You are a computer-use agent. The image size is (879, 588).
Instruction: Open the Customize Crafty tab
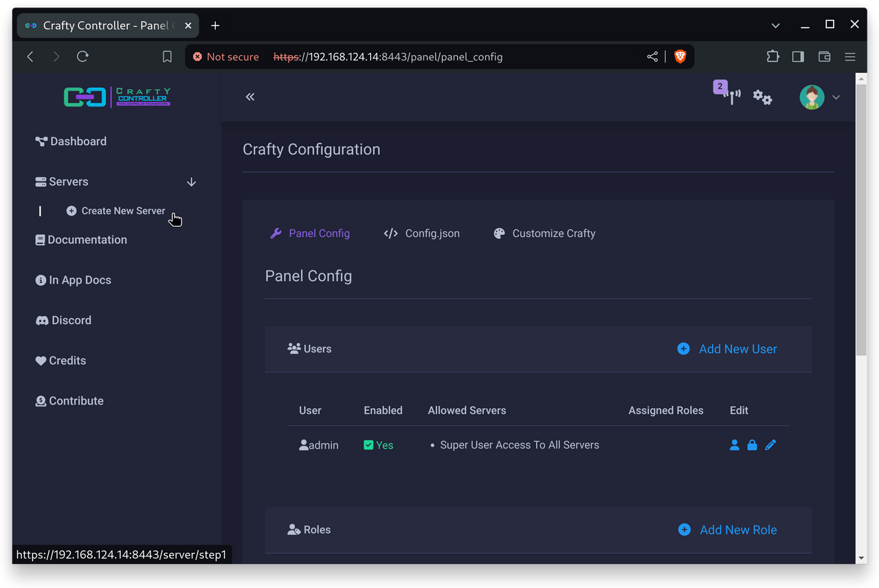pyautogui.click(x=544, y=234)
